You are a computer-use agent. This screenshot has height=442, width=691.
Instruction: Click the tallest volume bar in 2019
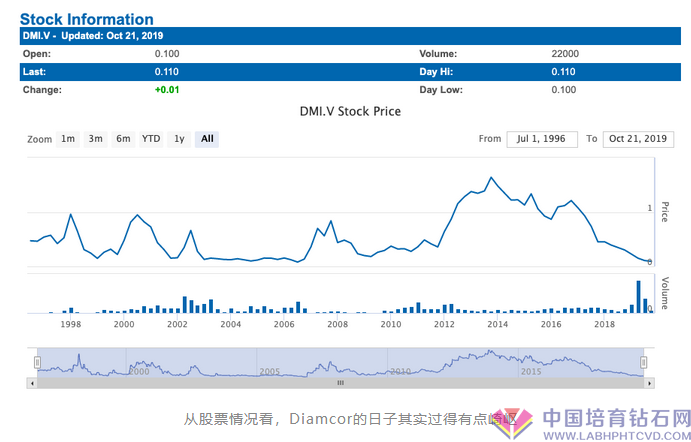pyautogui.click(x=638, y=297)
